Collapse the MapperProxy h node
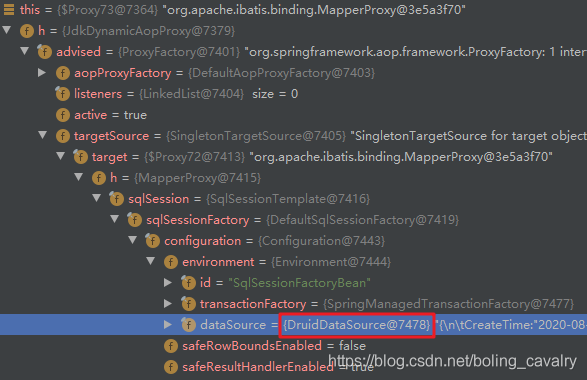Screen dimensions: 587x380 (79, 177)
